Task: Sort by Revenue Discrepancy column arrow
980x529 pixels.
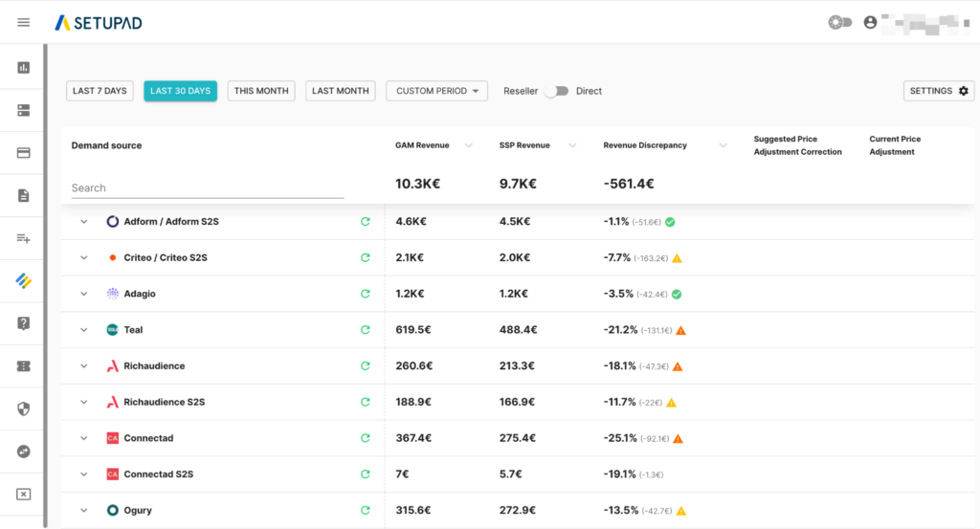Action: click(x=723, y=145)
